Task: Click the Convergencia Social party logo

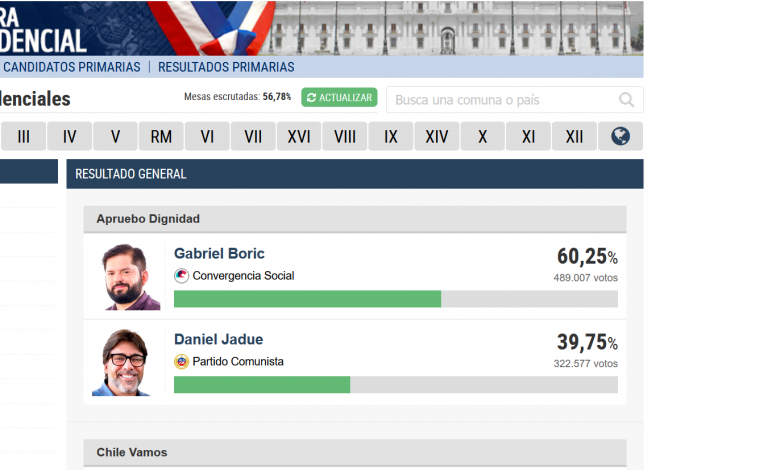Action: click(181, 276)
